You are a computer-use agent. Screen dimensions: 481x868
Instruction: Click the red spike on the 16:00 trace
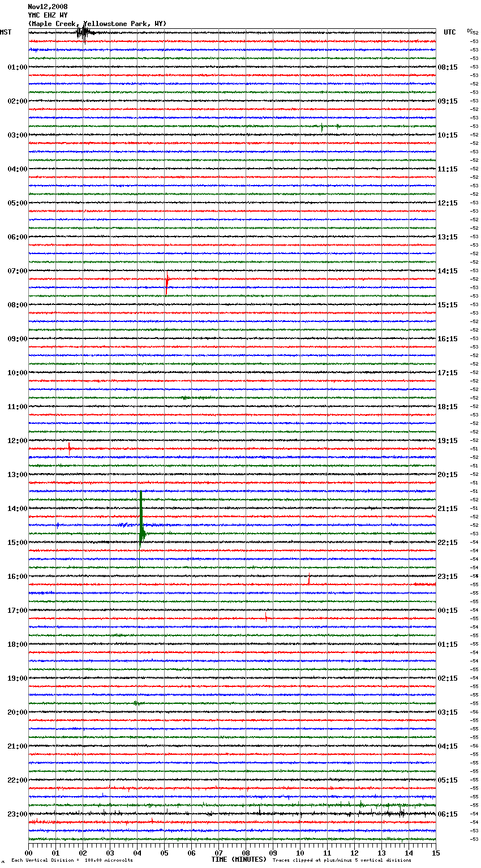[x=309, y=579]
